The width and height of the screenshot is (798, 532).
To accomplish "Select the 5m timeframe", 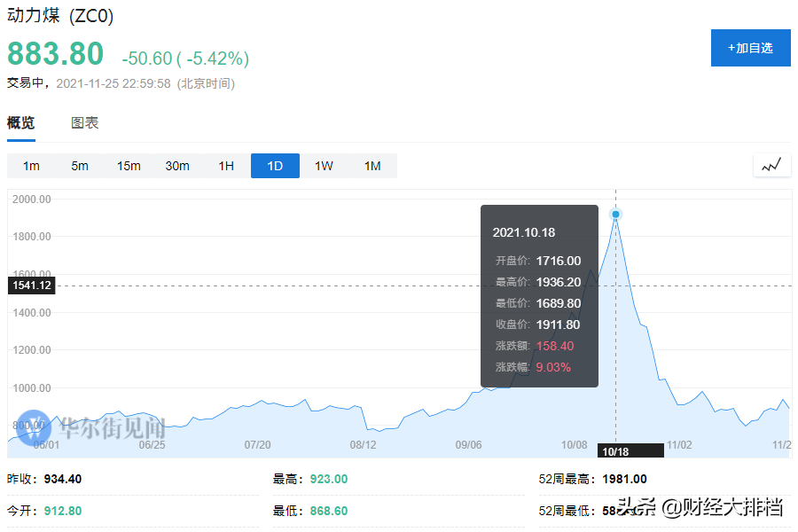I will pyautogui.click(x=80, y=166).
